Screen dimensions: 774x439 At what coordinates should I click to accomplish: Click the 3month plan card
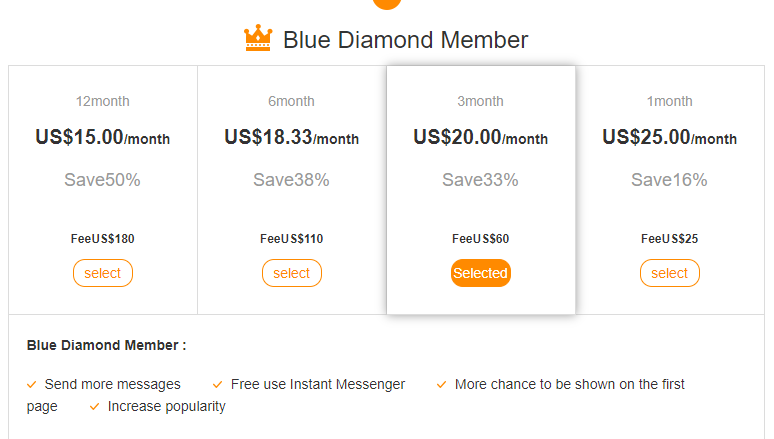(481, 190)
